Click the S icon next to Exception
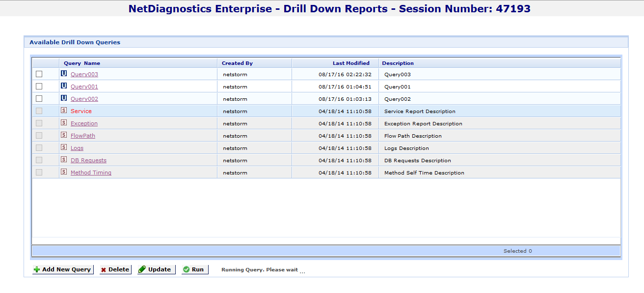 [x=64, y=123]
